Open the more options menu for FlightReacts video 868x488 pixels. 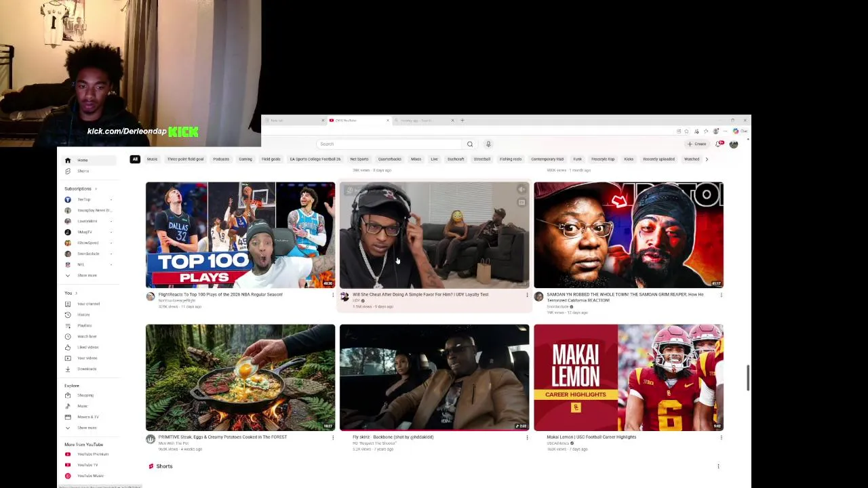click(333, 295)
